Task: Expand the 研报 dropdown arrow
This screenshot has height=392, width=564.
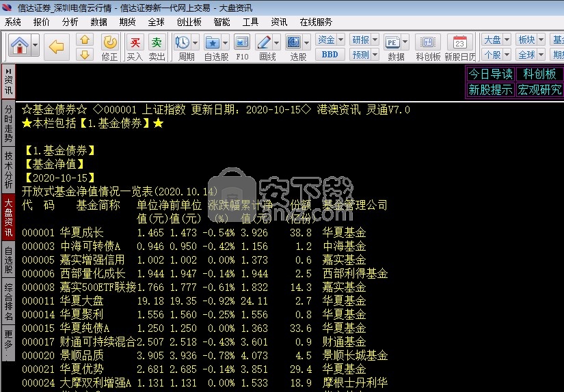Action: (x=375, y=40)
